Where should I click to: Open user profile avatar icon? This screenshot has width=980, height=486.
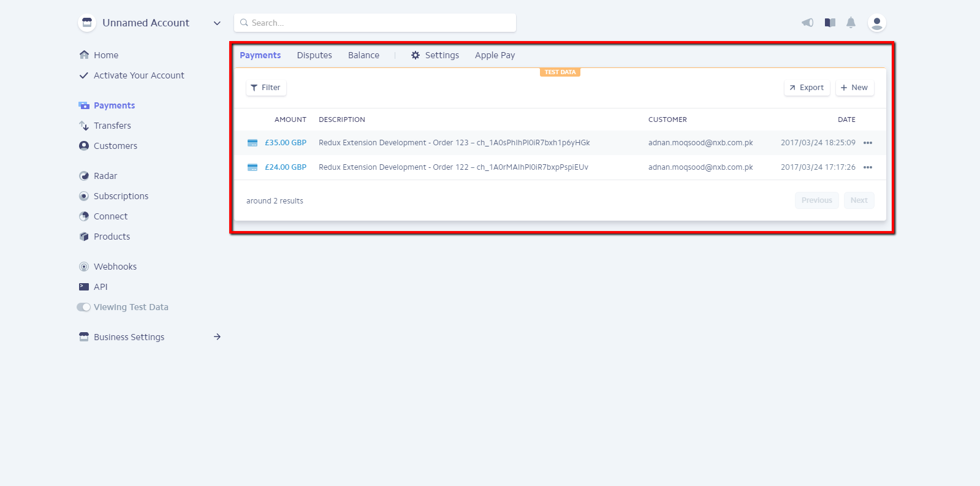pyautogui.click(x=877, y=23)
